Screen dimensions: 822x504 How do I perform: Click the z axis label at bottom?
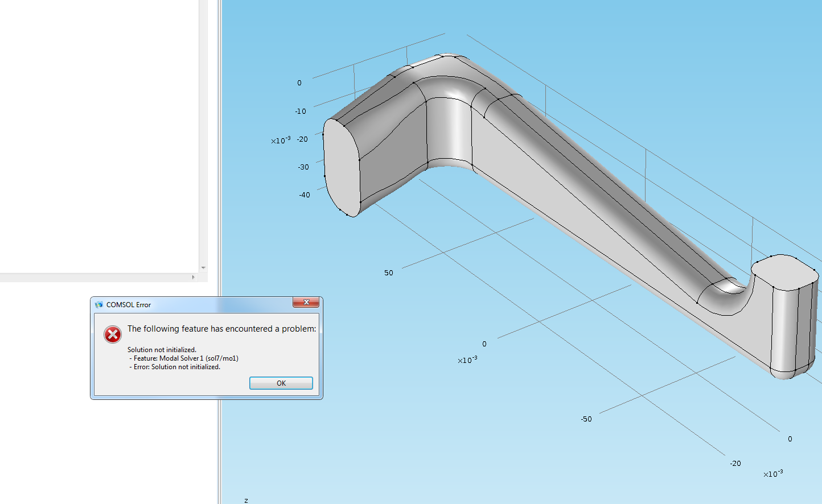pyautogui.click(x=246, y=501)
